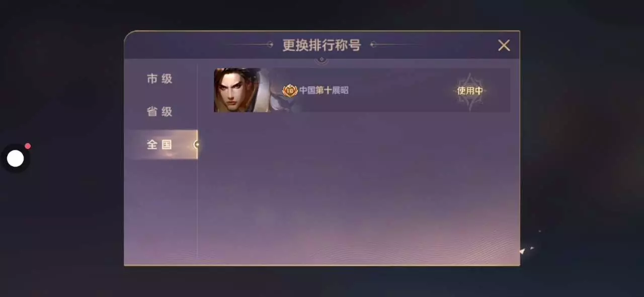Image resolution: width=644 pixels, height=297 pixels.
Task: Click the star emblem behind 使用中
Action: point(470,91)
